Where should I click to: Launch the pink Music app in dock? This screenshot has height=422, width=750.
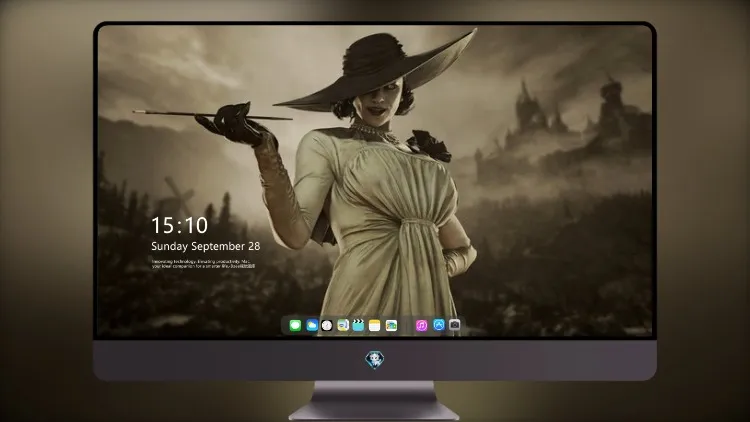421,325
